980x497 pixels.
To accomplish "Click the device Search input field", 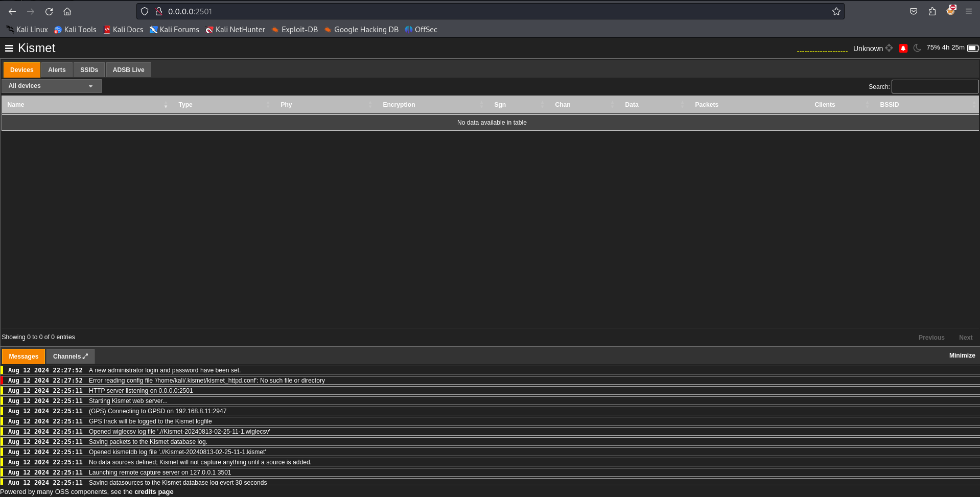I will pyautogui.click(x=935, y=86).
